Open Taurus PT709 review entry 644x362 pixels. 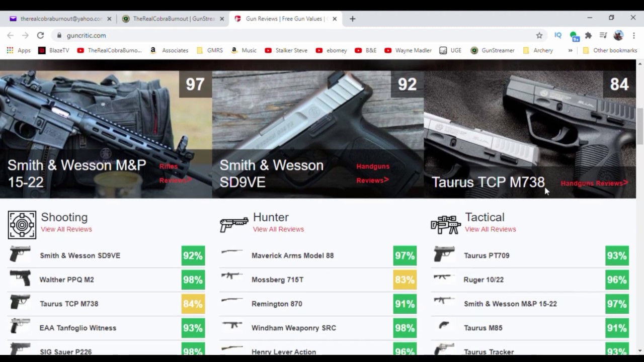pyautogui.click(x=530, y=255)
